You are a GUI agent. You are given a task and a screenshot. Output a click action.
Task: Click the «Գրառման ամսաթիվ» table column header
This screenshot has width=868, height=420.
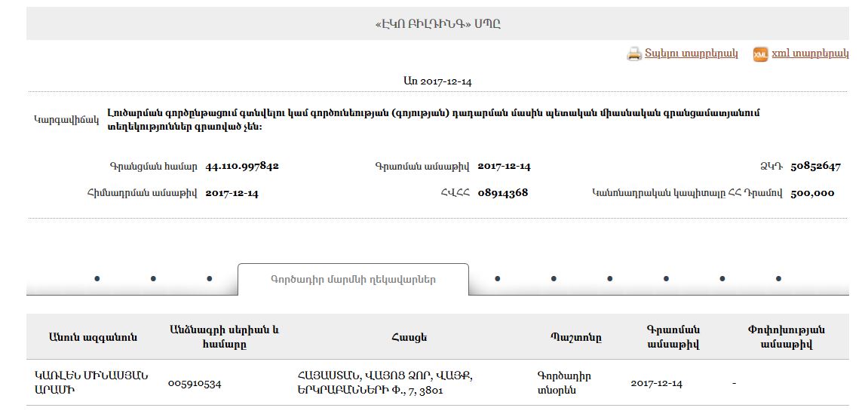(673, 336)
